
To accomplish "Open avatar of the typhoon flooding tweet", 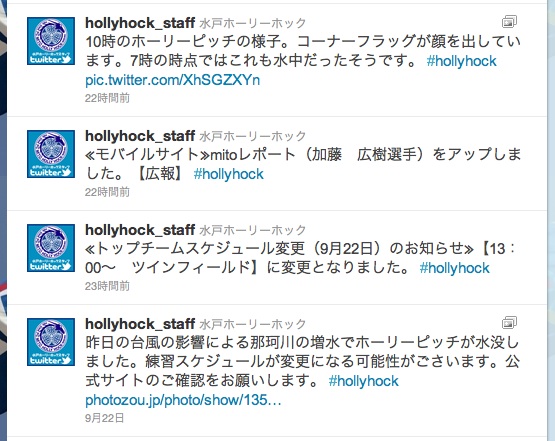I will tap(51, 342).
